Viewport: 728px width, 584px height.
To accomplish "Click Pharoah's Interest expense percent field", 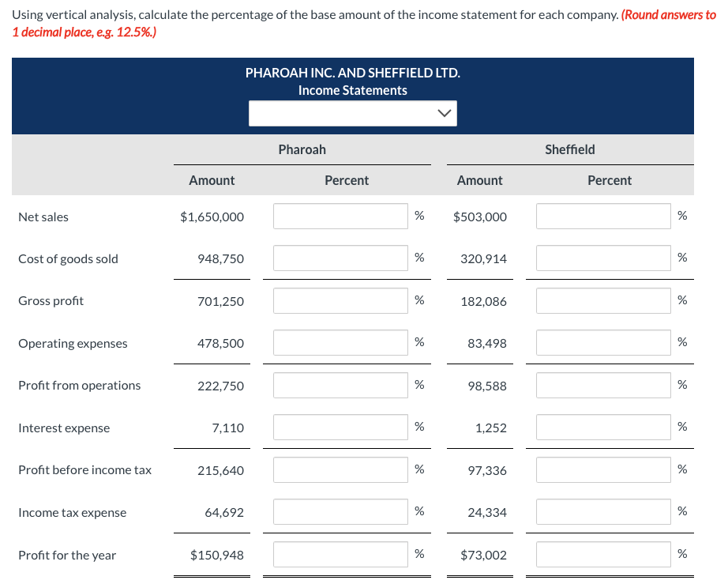I will click(340, 427).
